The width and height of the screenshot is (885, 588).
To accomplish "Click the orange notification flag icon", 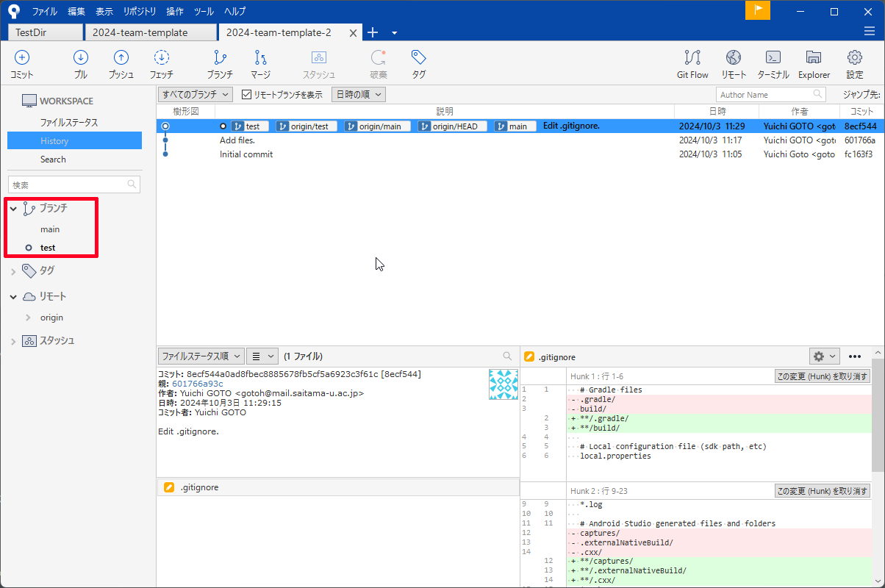I will click(758, 10).
